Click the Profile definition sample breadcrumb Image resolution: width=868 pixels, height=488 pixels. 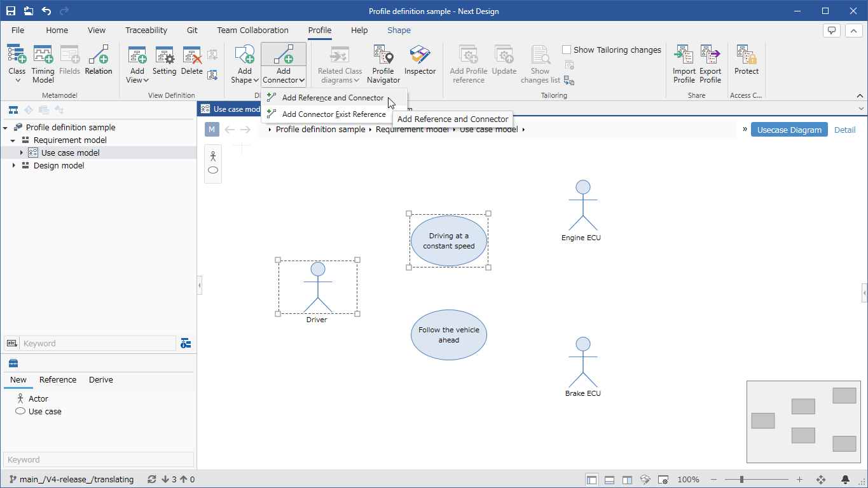pyautogui.click(x=320, y=130)
